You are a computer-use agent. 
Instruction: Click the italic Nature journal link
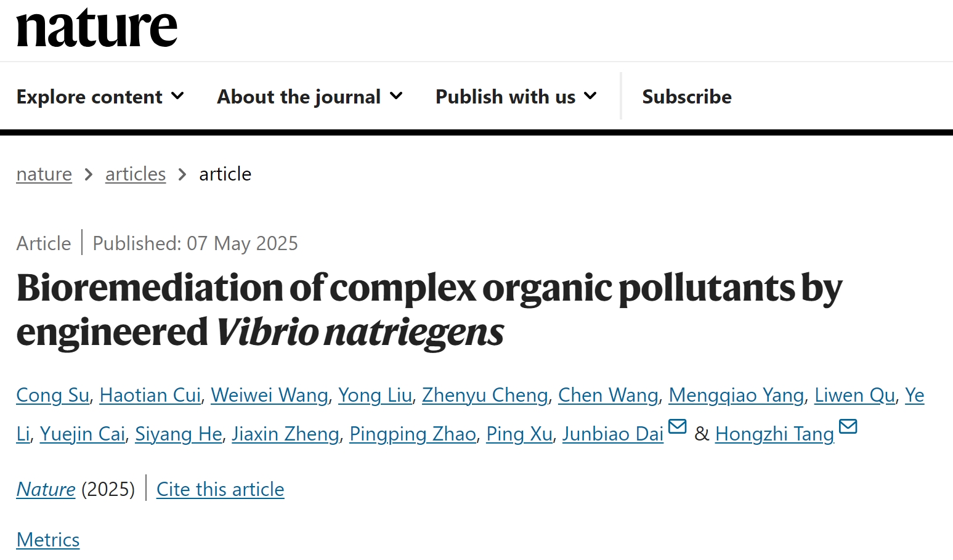pos(46,490)
